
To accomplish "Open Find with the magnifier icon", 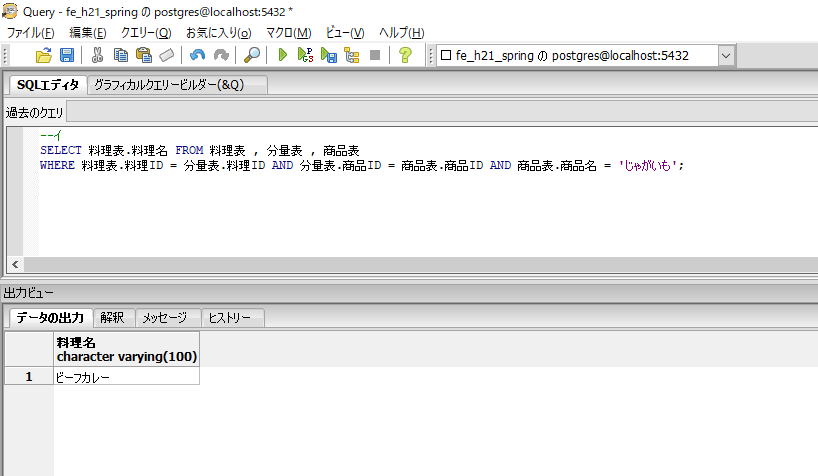I will click(252, 56).
